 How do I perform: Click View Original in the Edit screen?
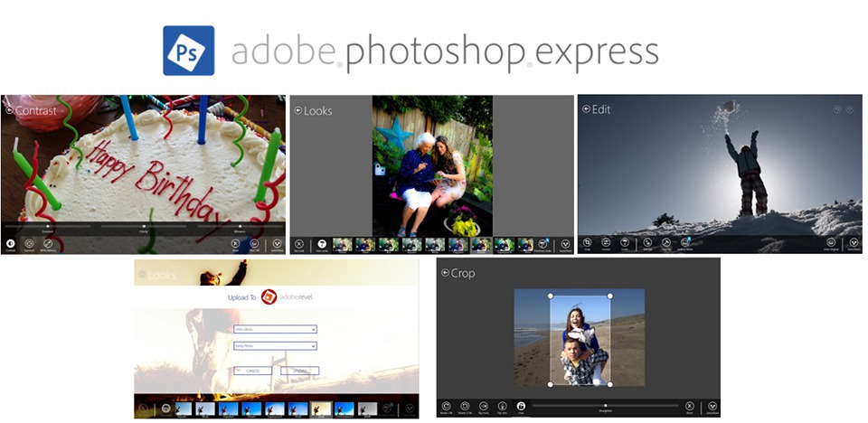pyautogui.click(x=831, y=242)
